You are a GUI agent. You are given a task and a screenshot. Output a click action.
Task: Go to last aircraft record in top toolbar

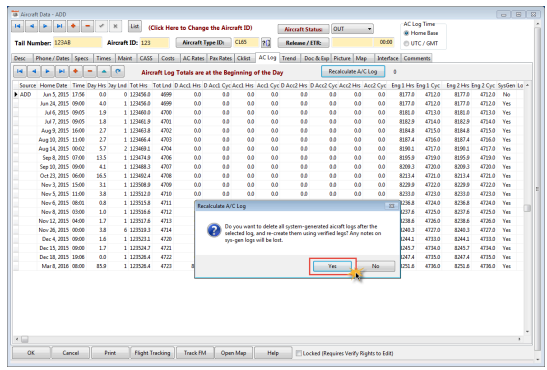(59, 26)
